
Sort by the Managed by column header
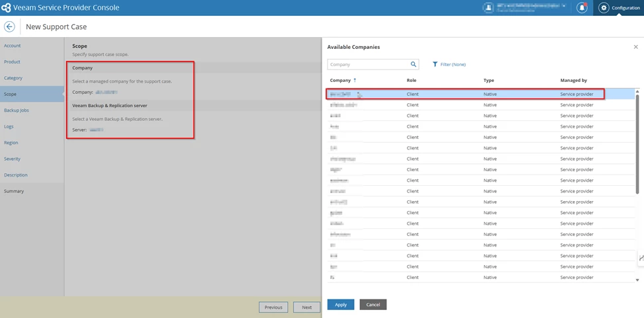click(x=573, y=81)
